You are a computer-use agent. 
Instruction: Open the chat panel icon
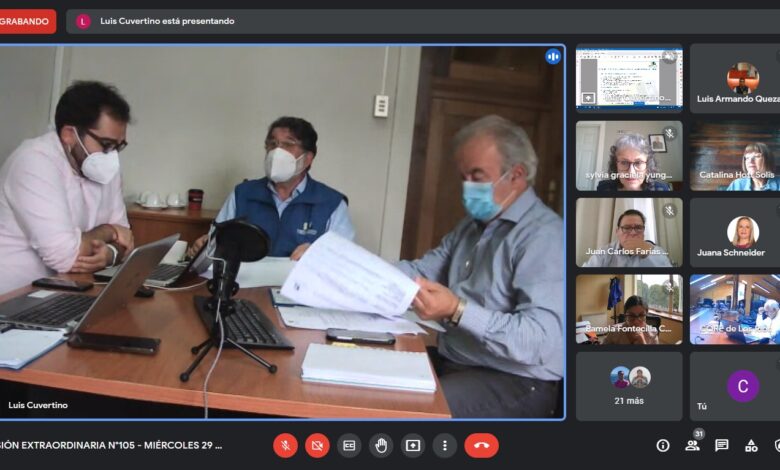coord(721,445)
